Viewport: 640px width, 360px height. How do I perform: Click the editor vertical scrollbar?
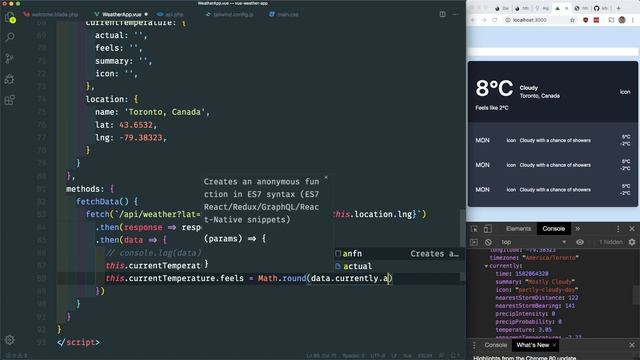pos(462,245)
